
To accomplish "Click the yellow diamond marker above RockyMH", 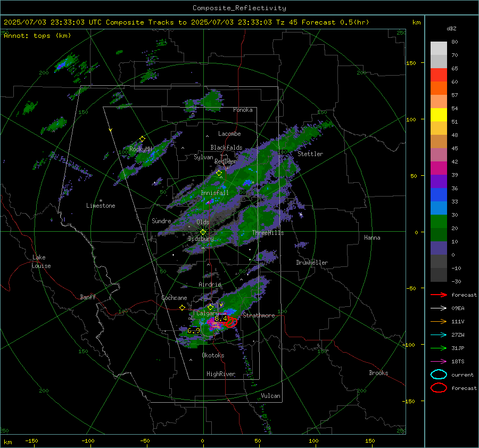I will tap(142, 139).
